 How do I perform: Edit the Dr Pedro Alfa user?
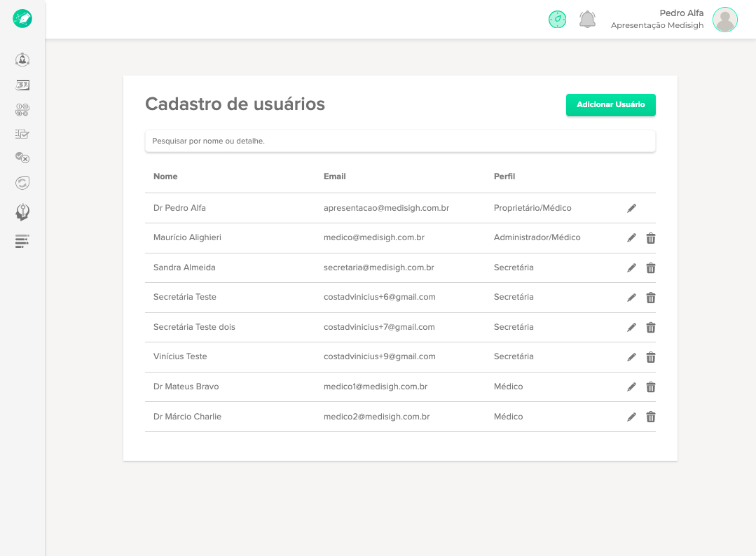point(631,208)
